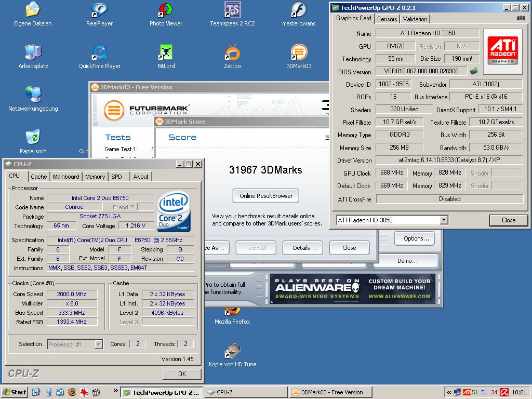Show hidden system tray icons

449,392
